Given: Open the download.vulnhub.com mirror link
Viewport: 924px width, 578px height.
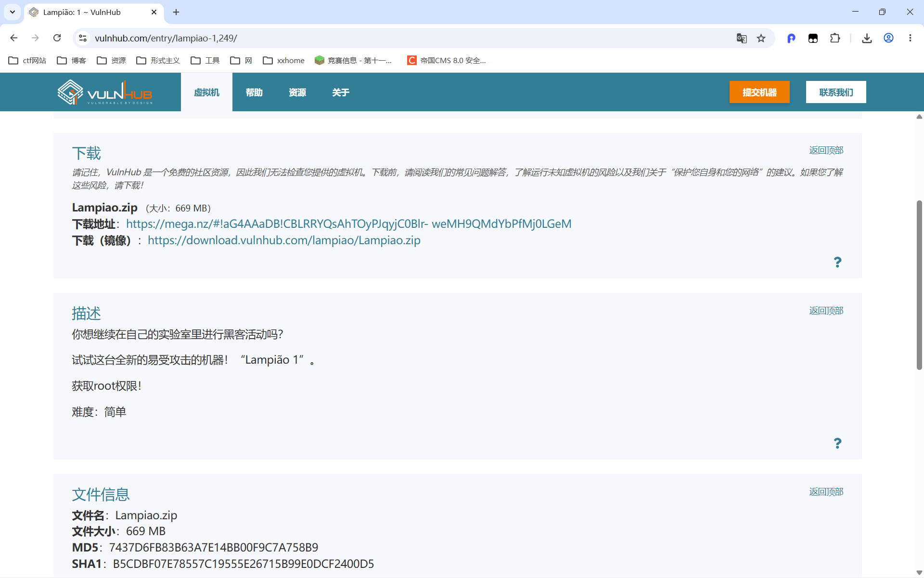Looking at the screenshot, I should [284, 240].
